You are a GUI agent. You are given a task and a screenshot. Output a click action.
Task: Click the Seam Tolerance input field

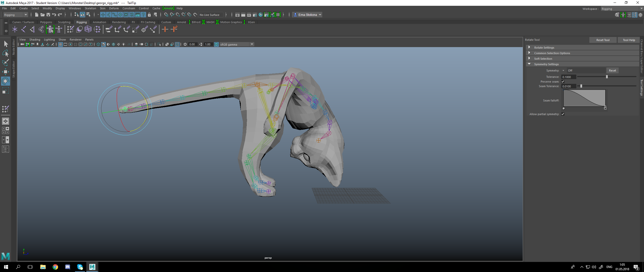[x=568, y=86]
